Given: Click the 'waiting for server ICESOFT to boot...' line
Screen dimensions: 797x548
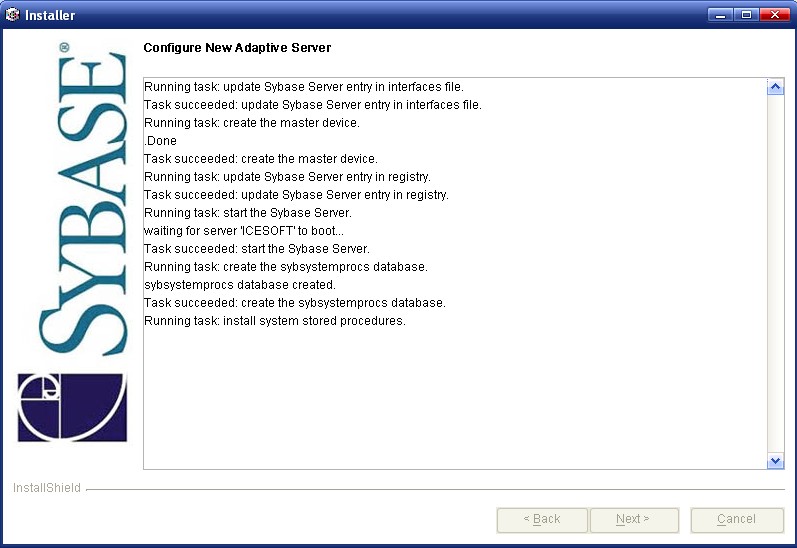Looking at the screenshot, I should [244, 231].
